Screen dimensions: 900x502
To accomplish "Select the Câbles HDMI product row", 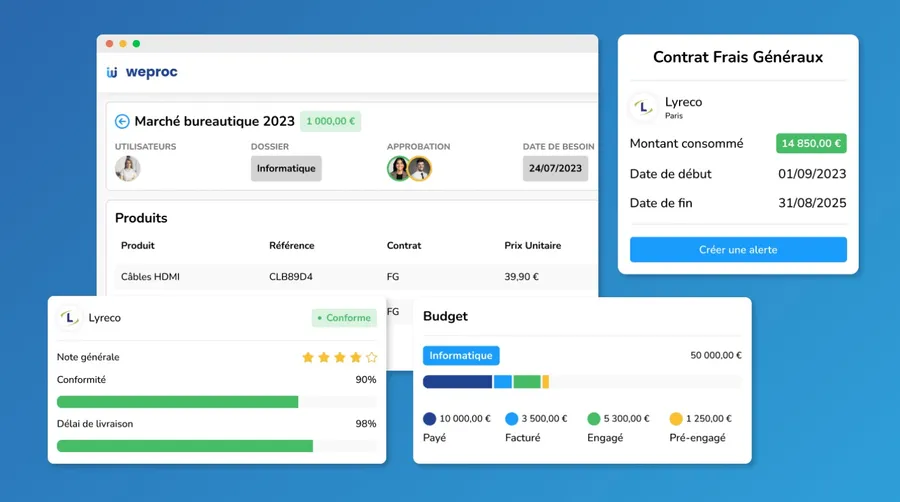I will click(x=356, y=277).
